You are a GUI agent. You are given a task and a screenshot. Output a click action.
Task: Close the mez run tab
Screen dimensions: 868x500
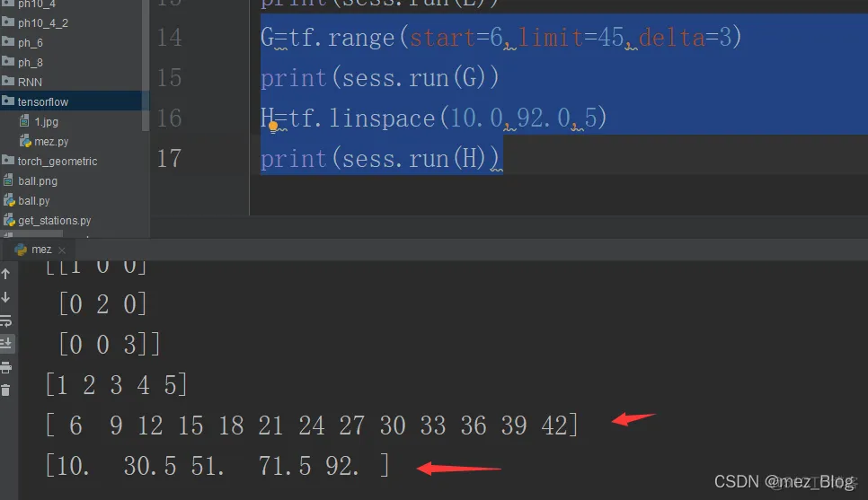[62, 250]
